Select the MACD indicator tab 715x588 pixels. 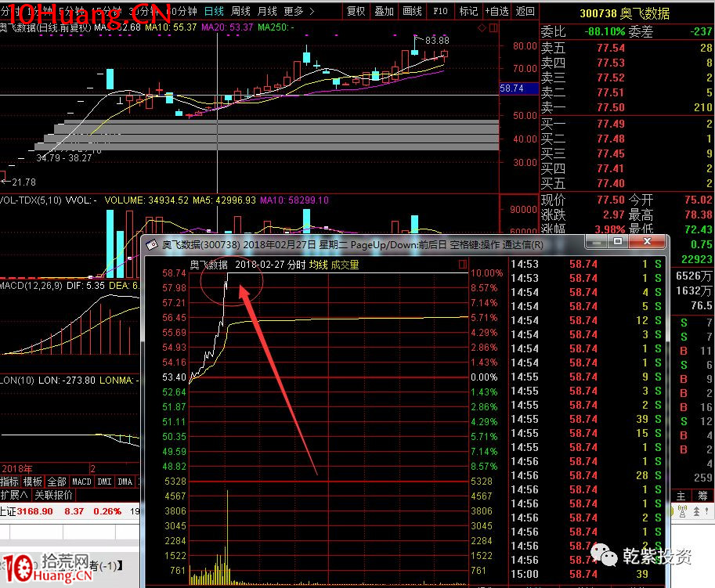click(x=82, y=482)
